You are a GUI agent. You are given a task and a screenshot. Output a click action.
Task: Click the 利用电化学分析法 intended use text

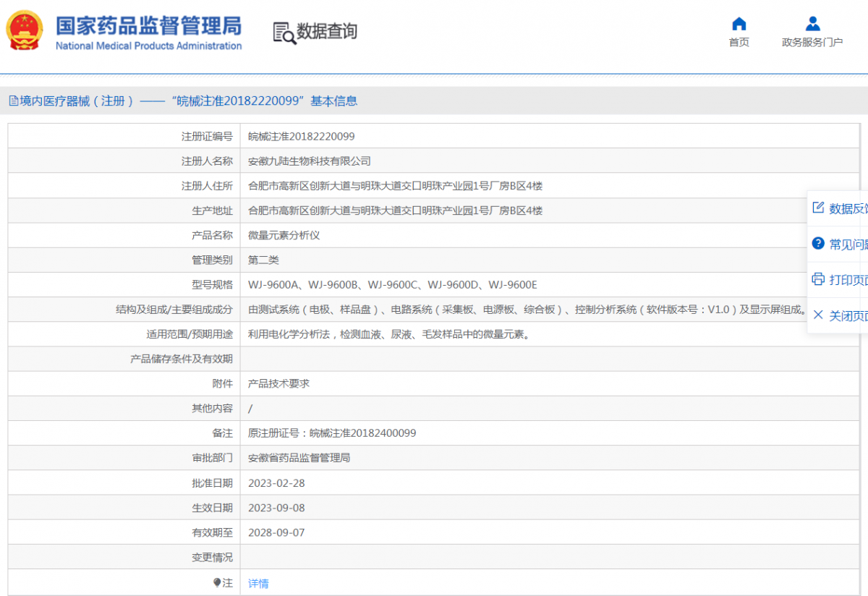tap(389, 334)
